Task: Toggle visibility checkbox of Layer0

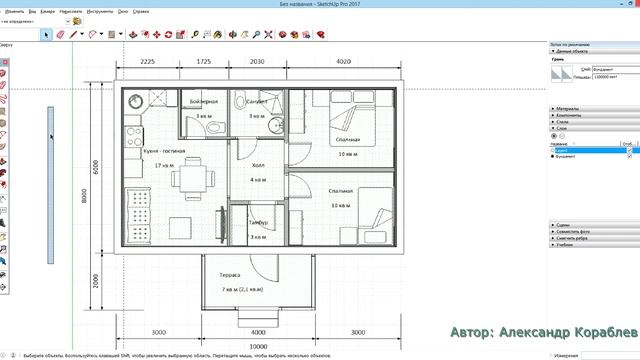Action: click(629, 151)
